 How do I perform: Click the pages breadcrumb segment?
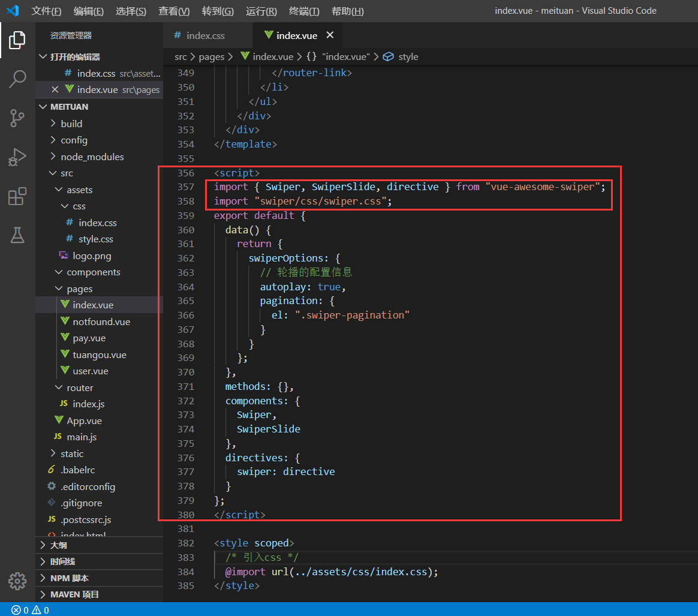point(212,56)
